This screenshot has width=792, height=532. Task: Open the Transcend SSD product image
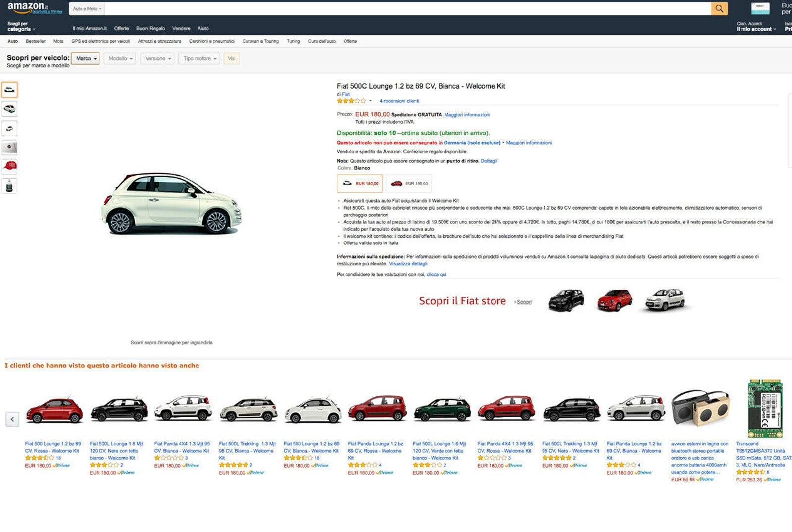pyautogui.click(x=765, y=408)
